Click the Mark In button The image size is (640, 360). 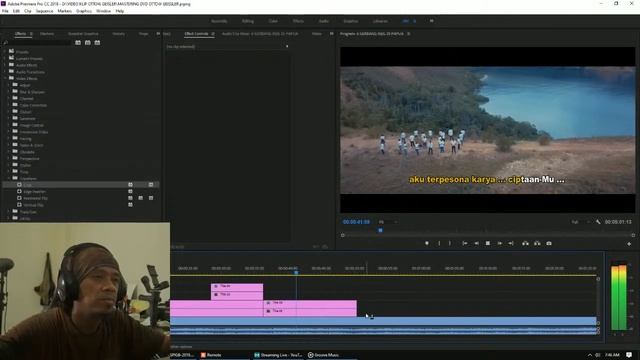[x=439, y=243]
